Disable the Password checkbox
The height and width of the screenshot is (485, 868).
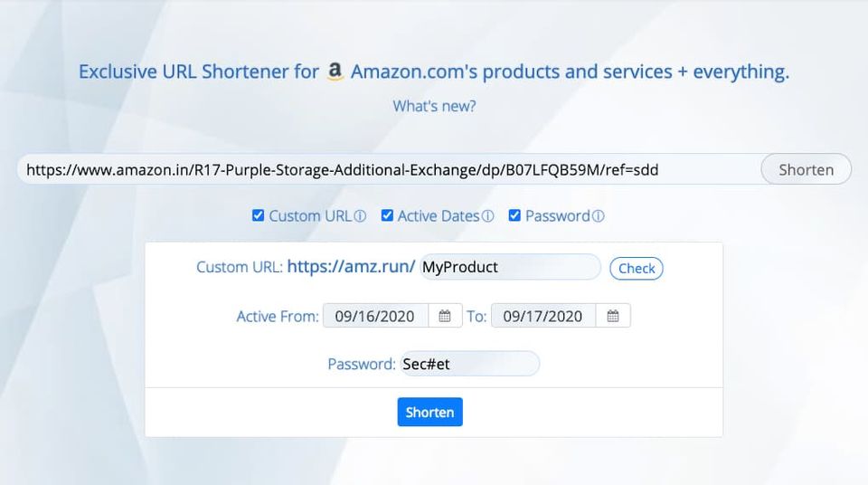point(514,215)
